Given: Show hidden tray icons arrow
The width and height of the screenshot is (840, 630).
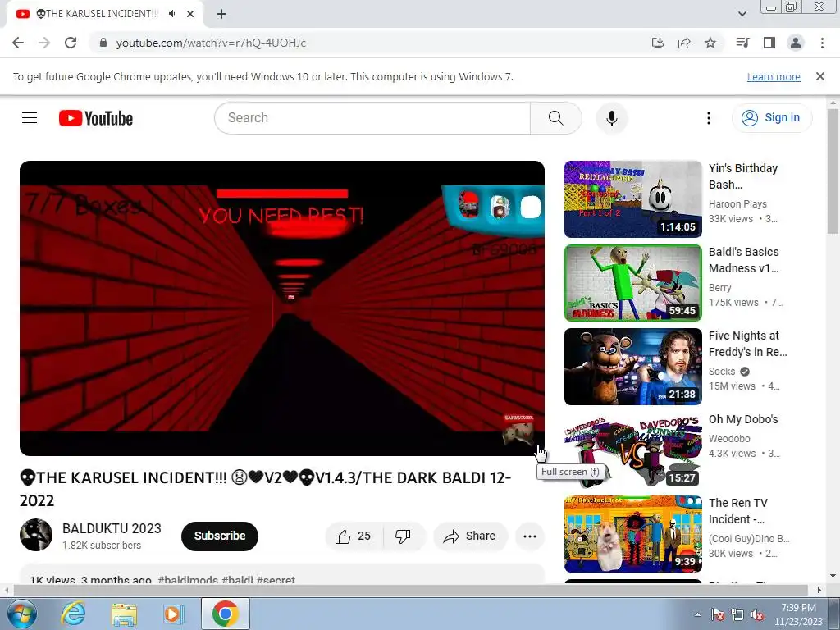Looking at the screenshot, I should [x=697, y=615].
